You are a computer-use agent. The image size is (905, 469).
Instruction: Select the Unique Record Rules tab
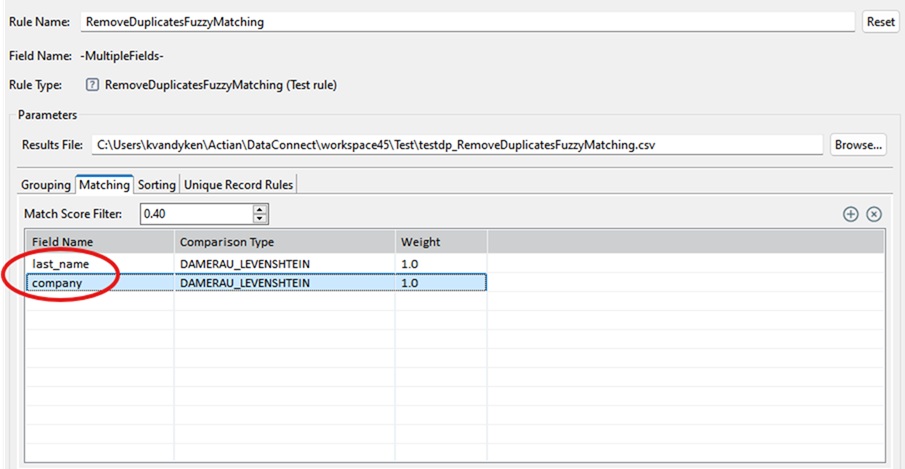[x=238, y=185]
